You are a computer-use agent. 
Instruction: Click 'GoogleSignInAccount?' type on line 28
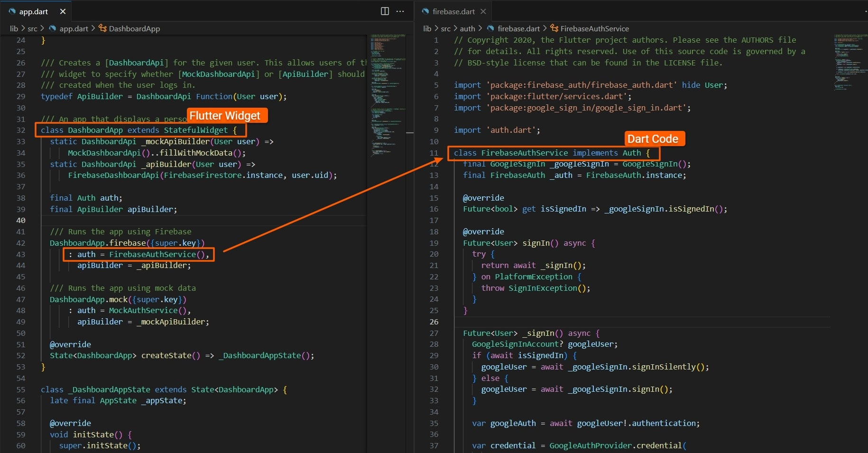pyautogui.click(x=517, y=344)
